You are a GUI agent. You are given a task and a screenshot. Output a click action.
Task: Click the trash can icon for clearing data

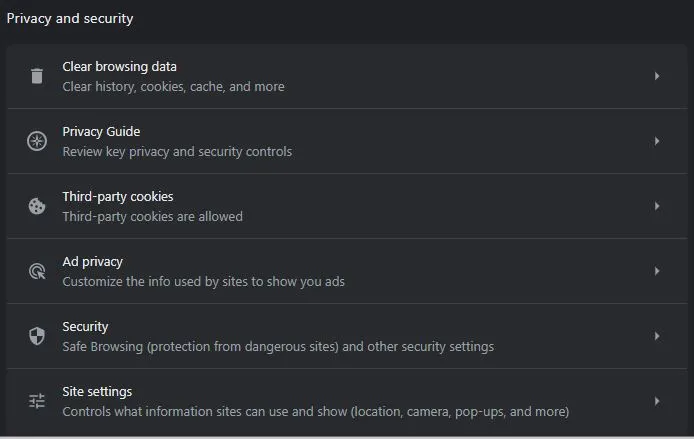(x=37, y=76)
